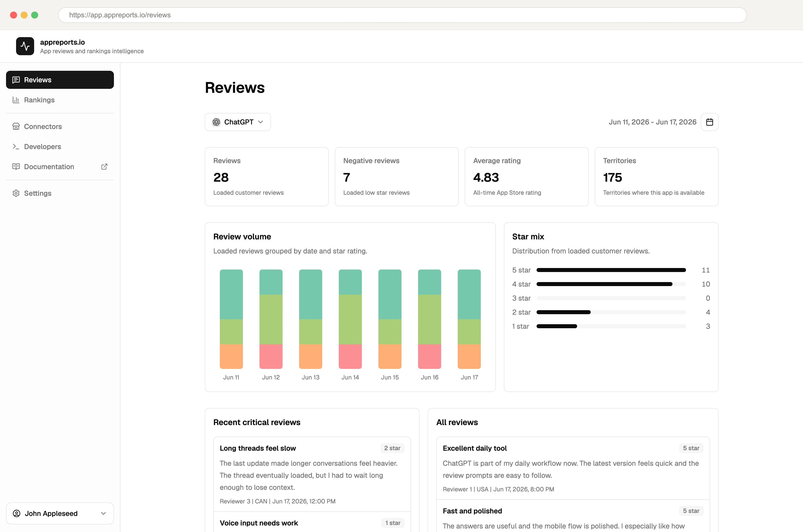Image resolution: width=803 pixels, height=532 pixels.
Task: Click the Jun 12 review volume bar
Action: pyautogui.click(x=271, y=319)
